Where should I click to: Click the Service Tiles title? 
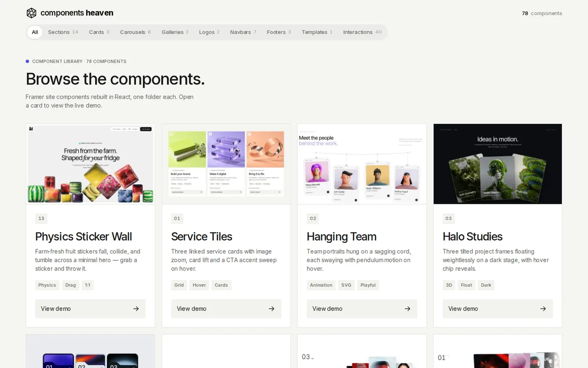coord(202,236)
